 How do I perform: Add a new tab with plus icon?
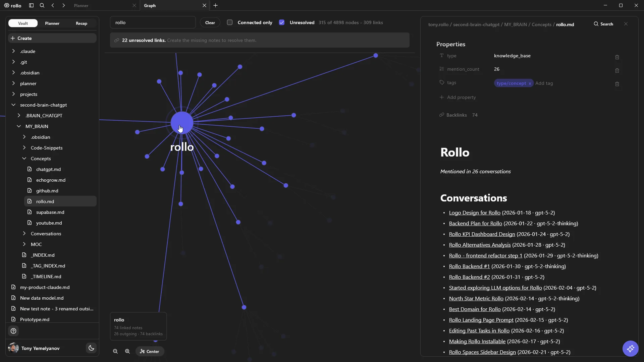(x=216, y=5)
